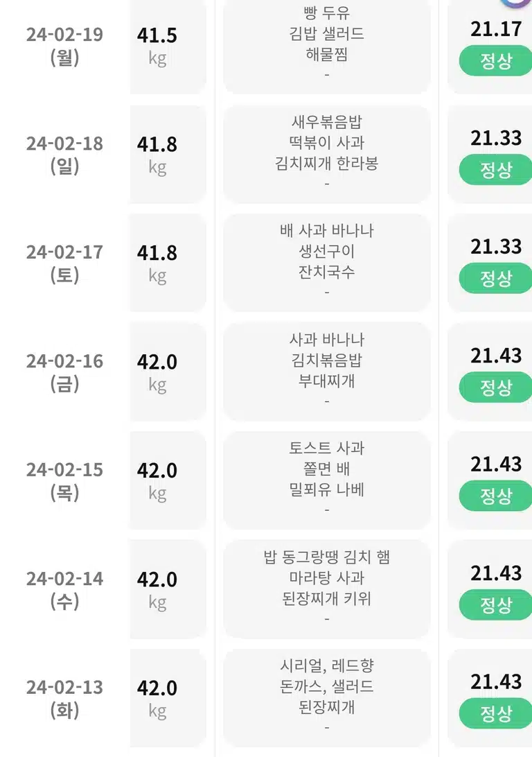This screenshot has width=532, height=757.
Task: Open the meal card listing 시리얼, 레드향
Action: 326,698
